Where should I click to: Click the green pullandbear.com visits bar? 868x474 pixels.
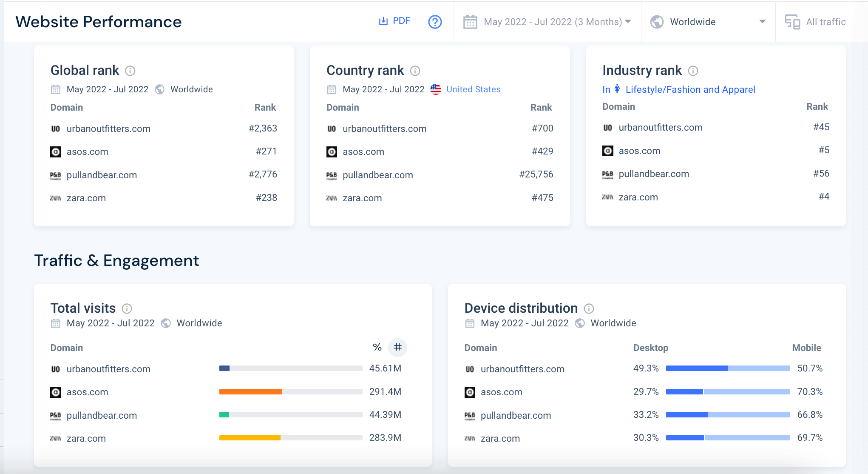tap(224, 415)
